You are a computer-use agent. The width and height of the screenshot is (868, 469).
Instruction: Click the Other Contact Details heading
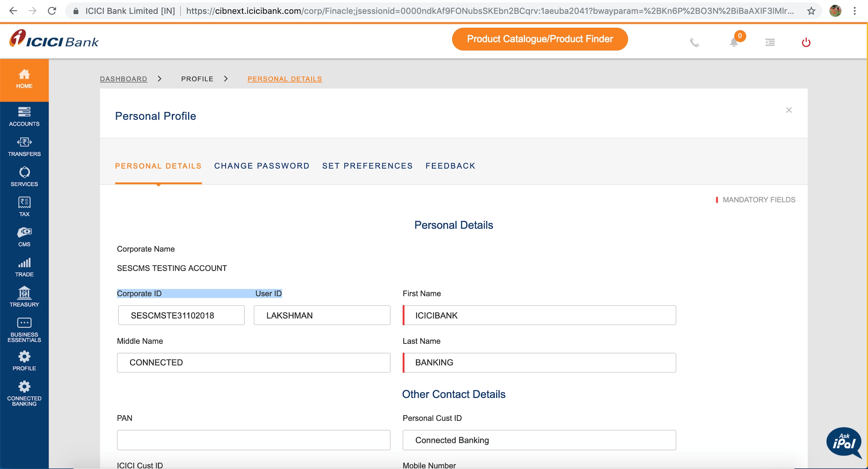coord(453,394)
